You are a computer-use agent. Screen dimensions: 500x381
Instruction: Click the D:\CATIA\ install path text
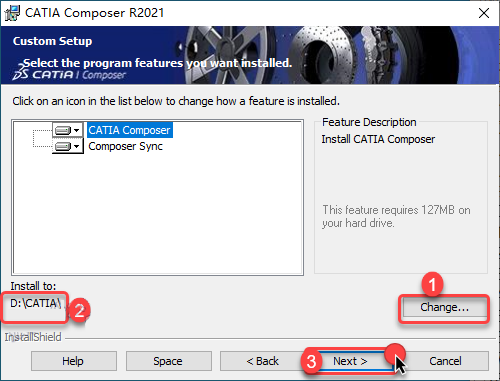pyautogui.click(x=35, y=304)
